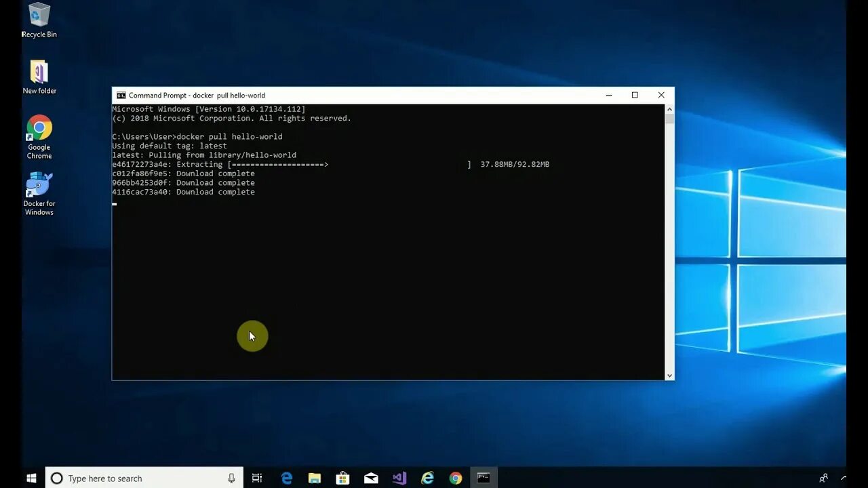Viewport: 868px width, 488px height.
Task: Click the 'c012fa86f9e5: Download complete' line
Action: (183, 174)
